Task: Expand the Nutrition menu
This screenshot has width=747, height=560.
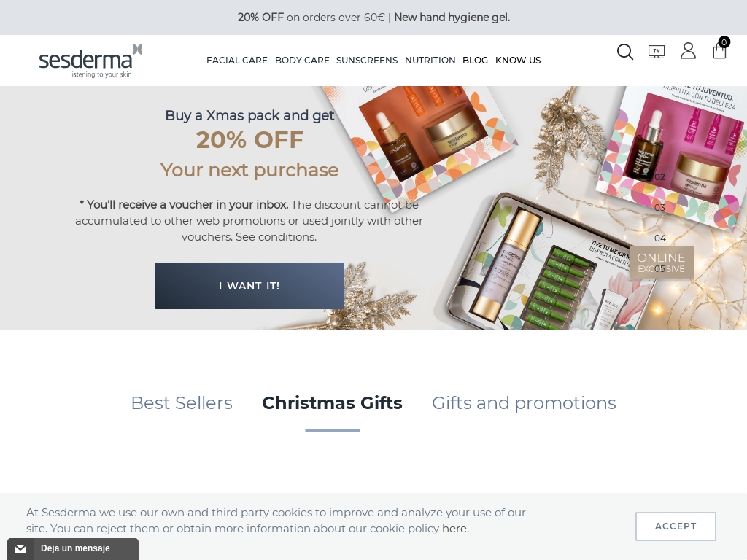Action: 430,61
